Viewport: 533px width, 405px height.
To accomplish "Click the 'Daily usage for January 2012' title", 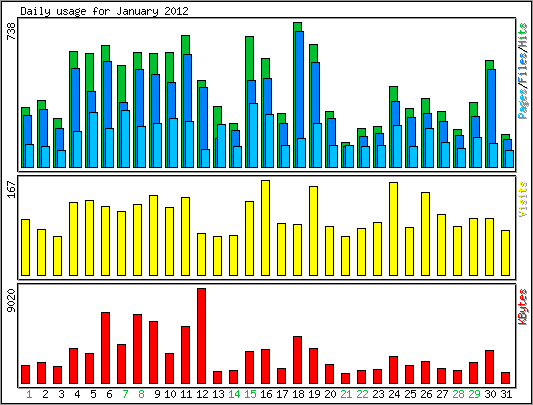I will [x=104, y=11].
